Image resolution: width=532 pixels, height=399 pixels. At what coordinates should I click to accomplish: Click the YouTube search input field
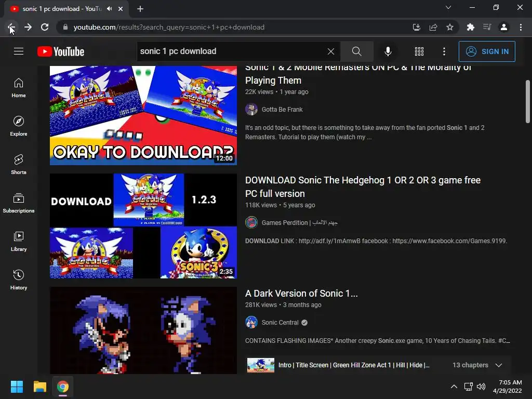(232, 51)
